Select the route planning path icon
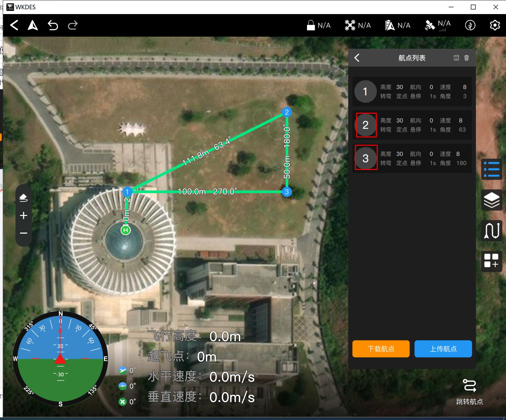506x420 pixels. pyautogui.click(x=491, y=231)
